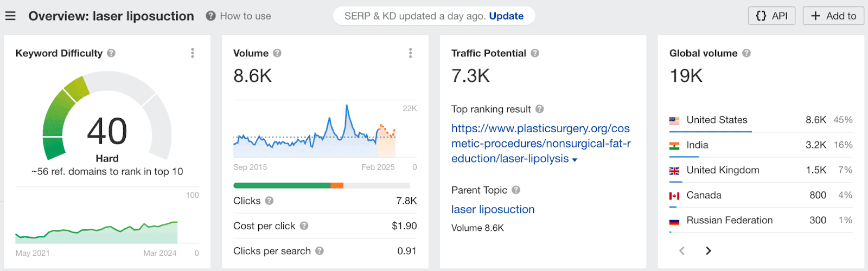This screenshot has height=271, width=868.
Task: Click help icon beside Parent Topic
Action: 516,190
